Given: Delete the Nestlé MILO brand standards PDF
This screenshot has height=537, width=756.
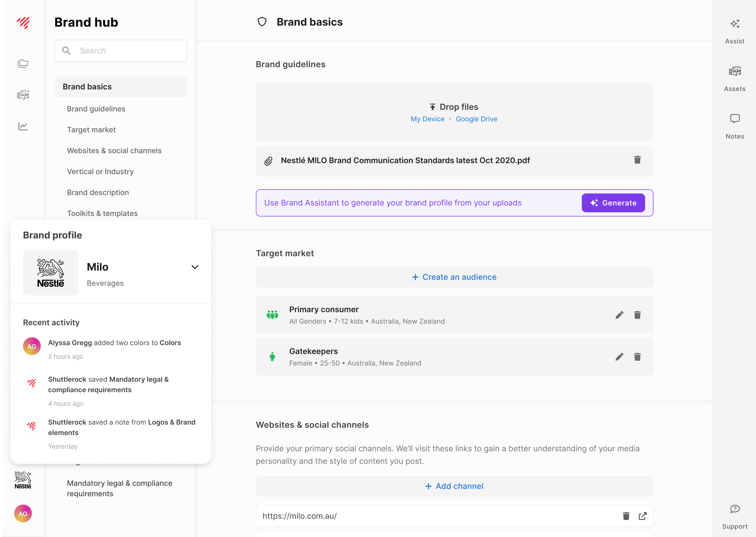Looking at the screenshot, I should pyautogui.click(x=637, y=160).
